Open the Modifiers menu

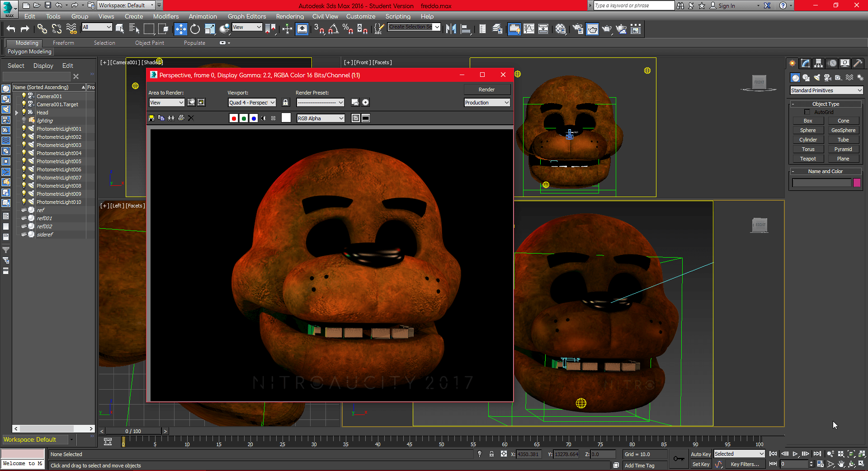tap(166, 16)
